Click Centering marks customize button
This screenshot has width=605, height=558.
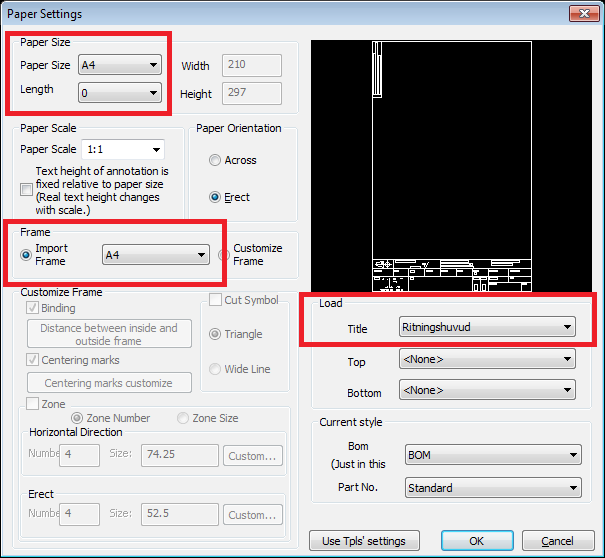coord(109,383)
